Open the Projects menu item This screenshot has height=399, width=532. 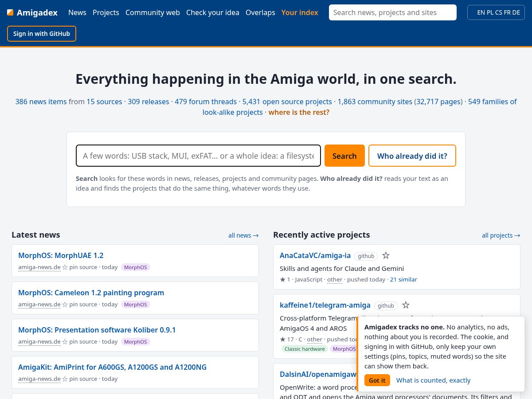(106, 12)
